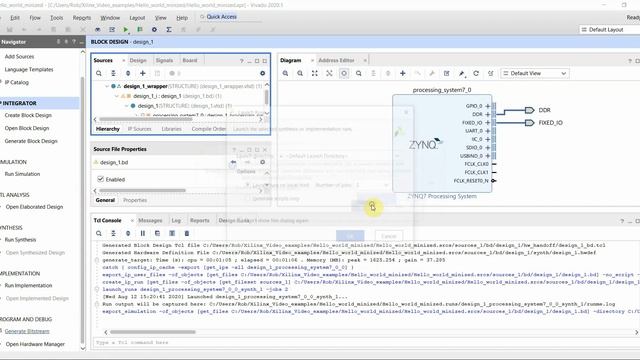Expand GPIO_0 port on processing_system7_0
This screenshot has width=640, height=360.
pyautogui.click(x=487, y=106)
